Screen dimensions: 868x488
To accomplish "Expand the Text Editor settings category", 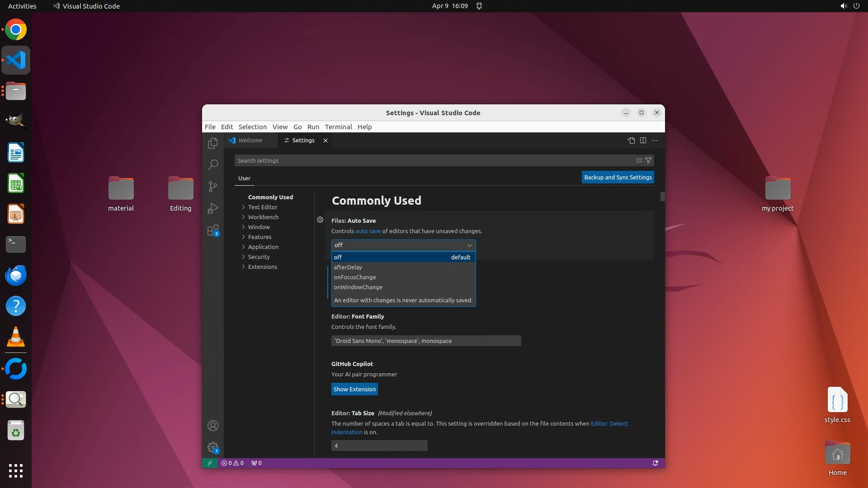I will 263,207.
